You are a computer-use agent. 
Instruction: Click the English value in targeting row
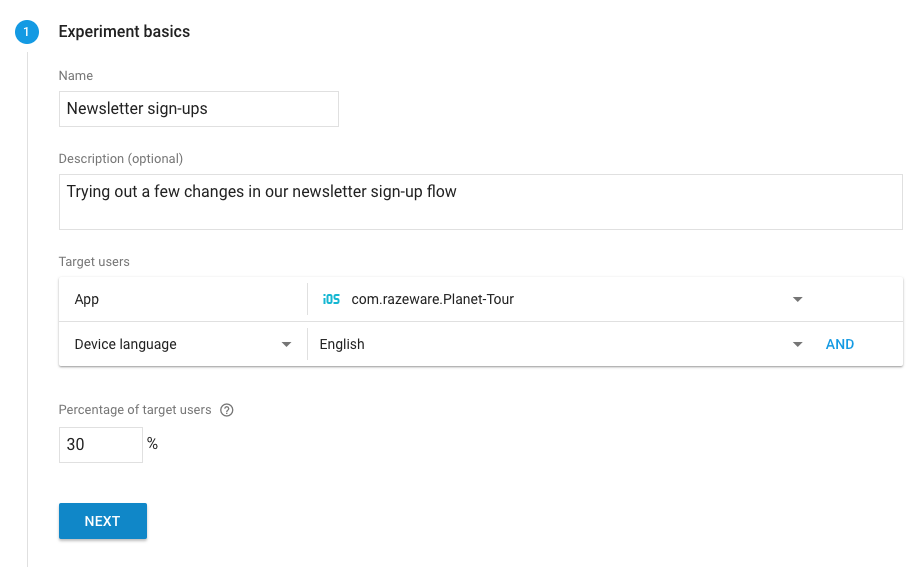(x=342, y=344)
